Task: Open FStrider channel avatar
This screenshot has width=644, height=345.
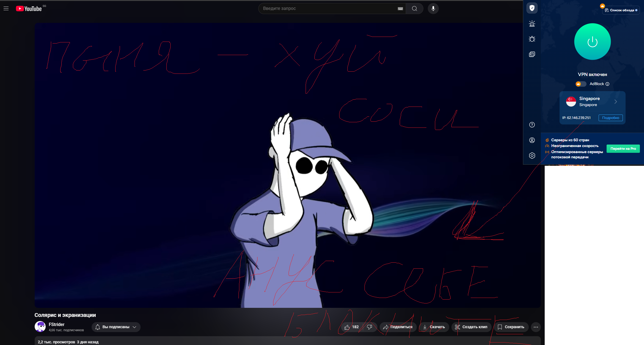Action: 40,327
